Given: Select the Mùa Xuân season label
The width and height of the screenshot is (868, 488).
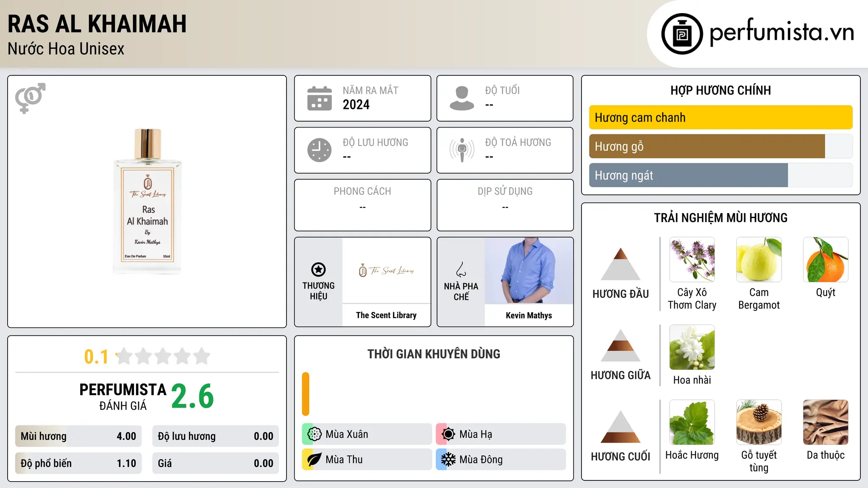Looking at the screenshot, I should pyautogui.click(x=347, y=434).
